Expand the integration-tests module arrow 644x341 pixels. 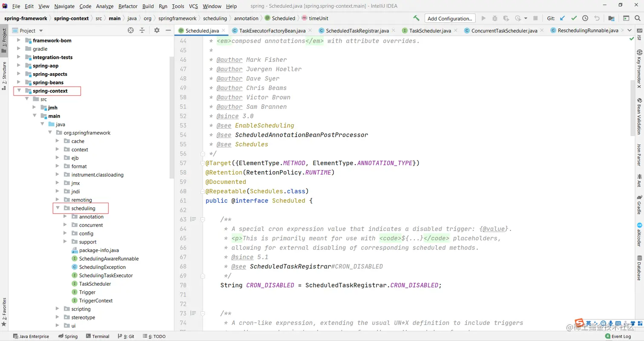[18, 57]
